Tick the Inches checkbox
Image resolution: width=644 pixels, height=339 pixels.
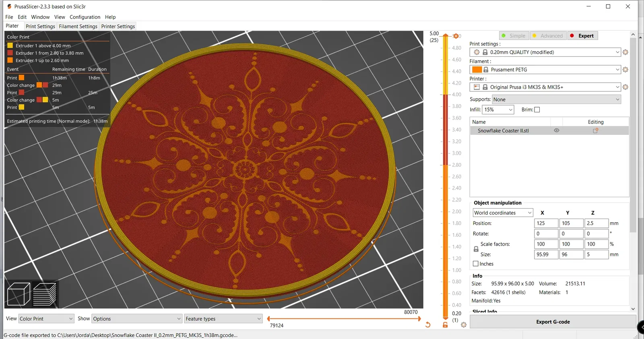pos(476,264)
